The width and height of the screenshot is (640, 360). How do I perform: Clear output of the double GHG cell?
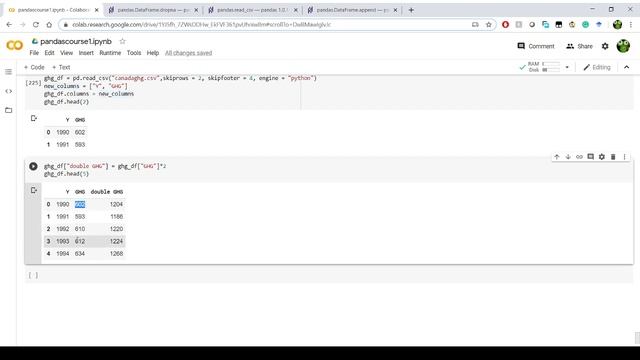[x=34, y=190]
